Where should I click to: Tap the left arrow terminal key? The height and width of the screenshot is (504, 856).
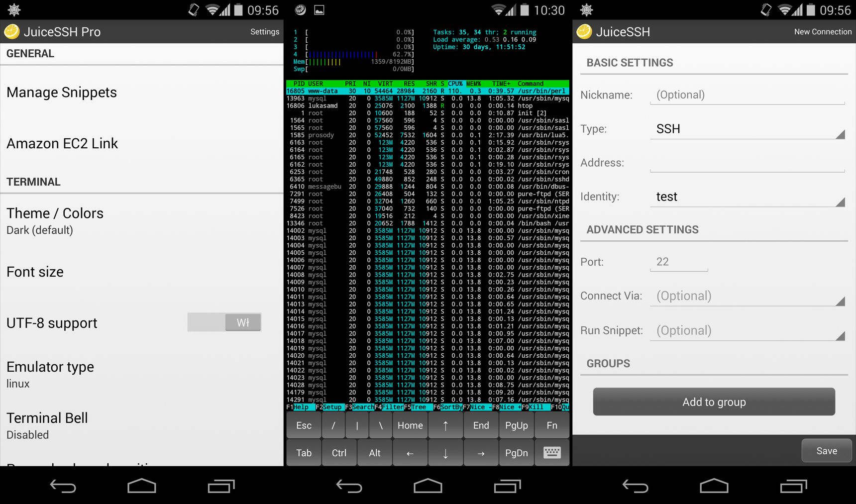[410, 453]
